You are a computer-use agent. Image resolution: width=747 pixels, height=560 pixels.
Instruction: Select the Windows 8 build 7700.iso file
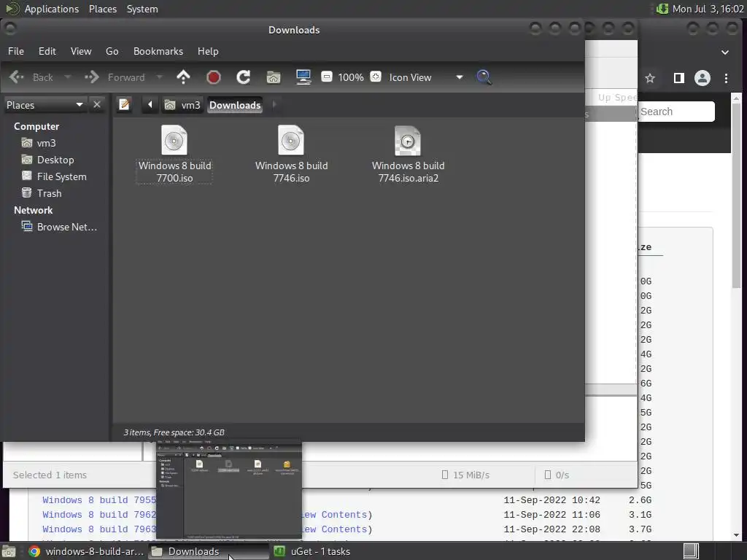[174, 155]
